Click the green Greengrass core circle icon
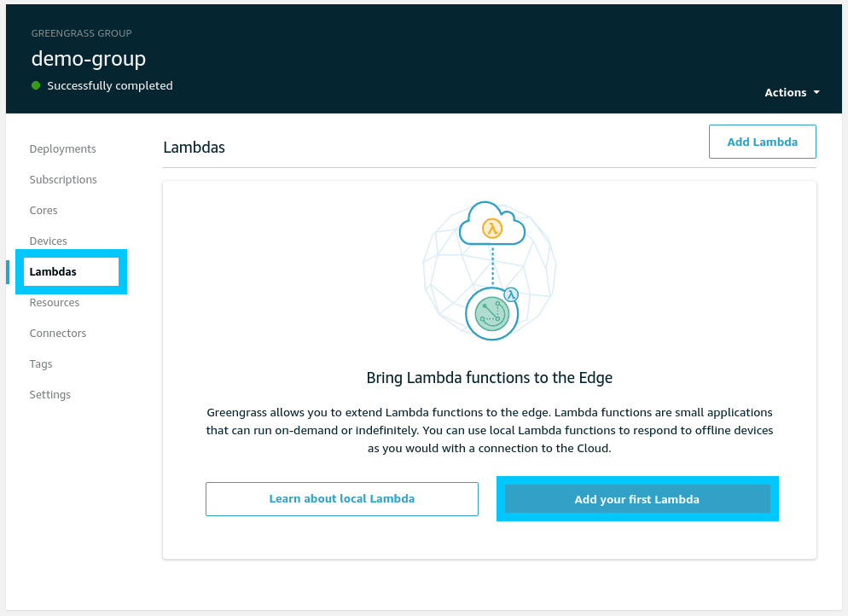Image resolution: width=848 pixels, height=616 pixels. pos(491,314)
